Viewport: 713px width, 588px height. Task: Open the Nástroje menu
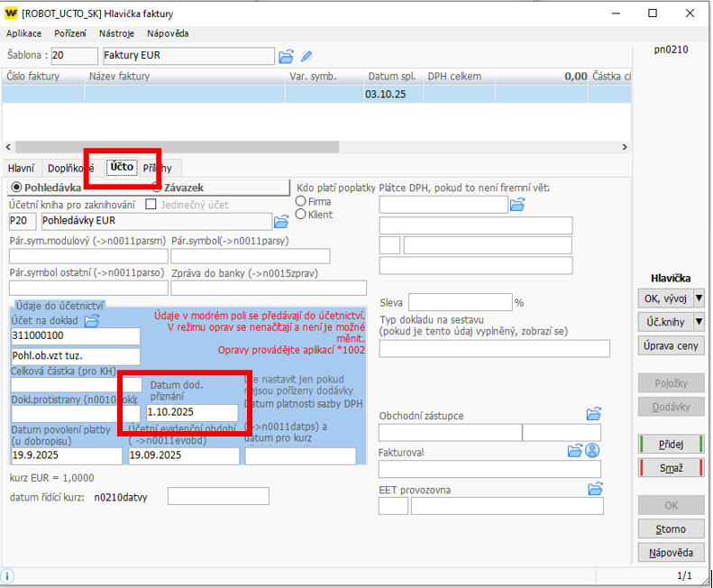pyautogui.click(x=117, y=33)
